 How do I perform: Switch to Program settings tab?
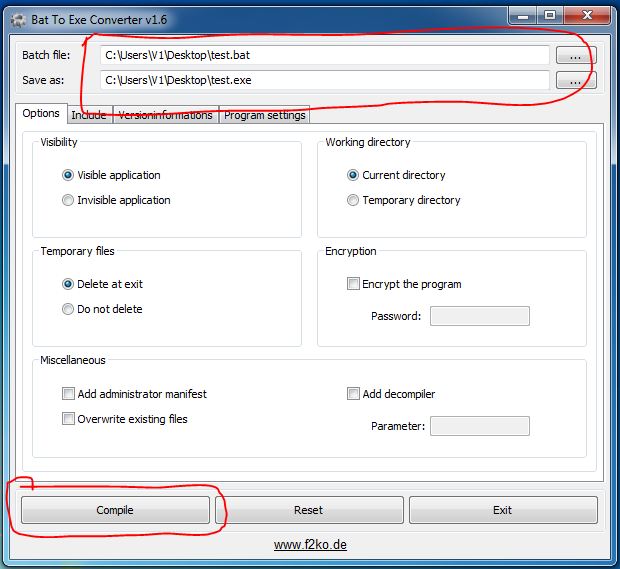coord(265,115)
